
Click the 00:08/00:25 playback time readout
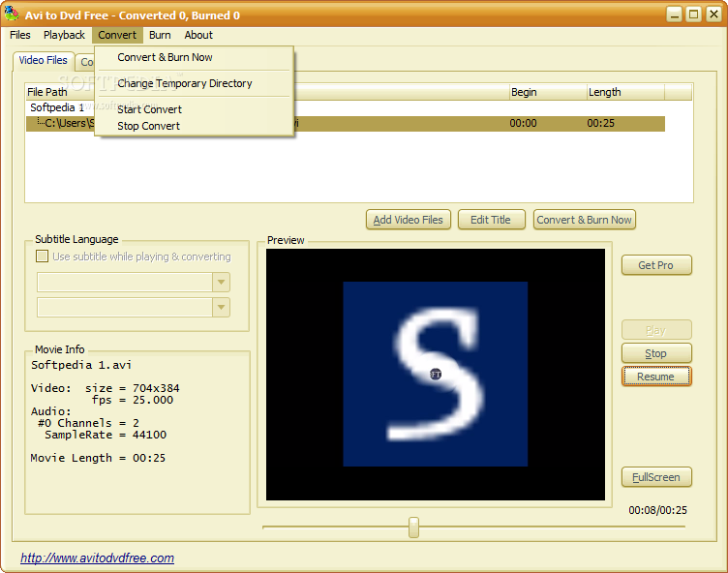click(657, 510)
